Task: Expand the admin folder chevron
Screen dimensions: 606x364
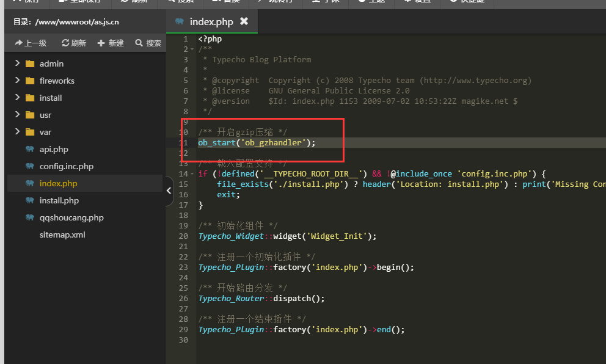Action: 16,64
